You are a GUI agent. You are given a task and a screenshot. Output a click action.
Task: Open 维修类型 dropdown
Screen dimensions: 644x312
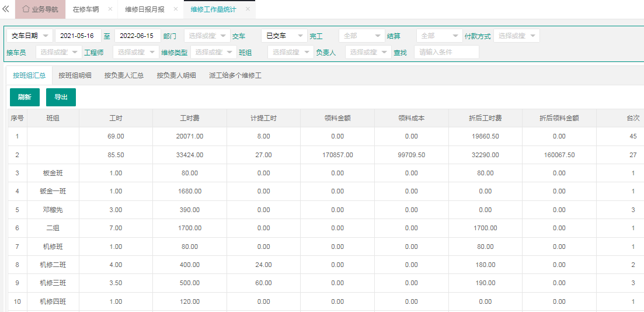pos(214,52)
